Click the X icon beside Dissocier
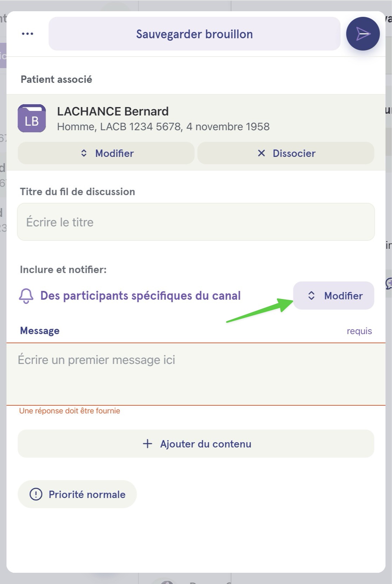Viewport: 392px width, 584px height. [x=261, y=153]
